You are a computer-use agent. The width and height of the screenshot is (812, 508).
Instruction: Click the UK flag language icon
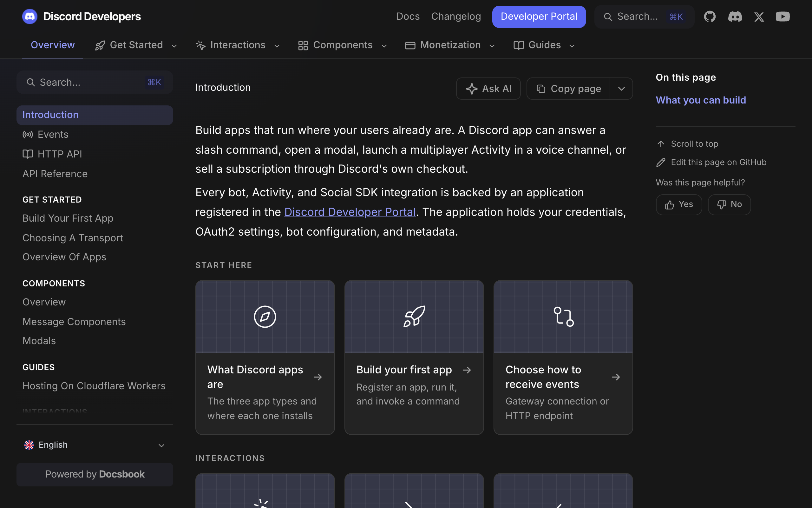click(x=29, y=445)
